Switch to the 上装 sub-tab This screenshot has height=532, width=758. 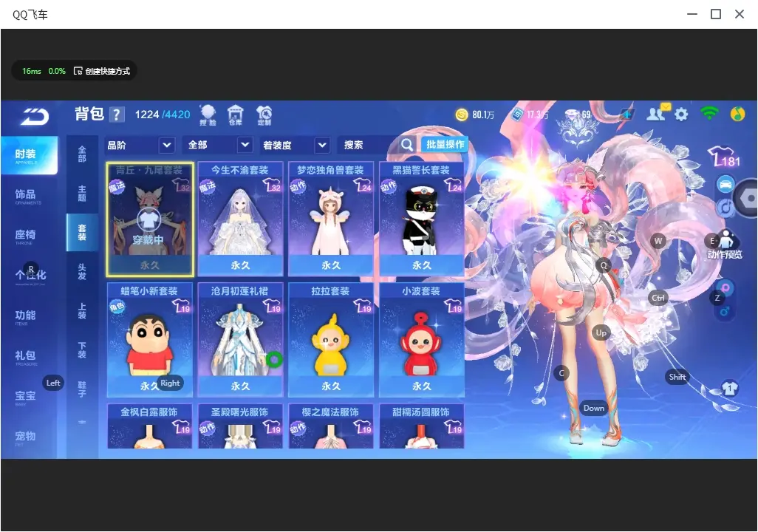tap(82, 311)
